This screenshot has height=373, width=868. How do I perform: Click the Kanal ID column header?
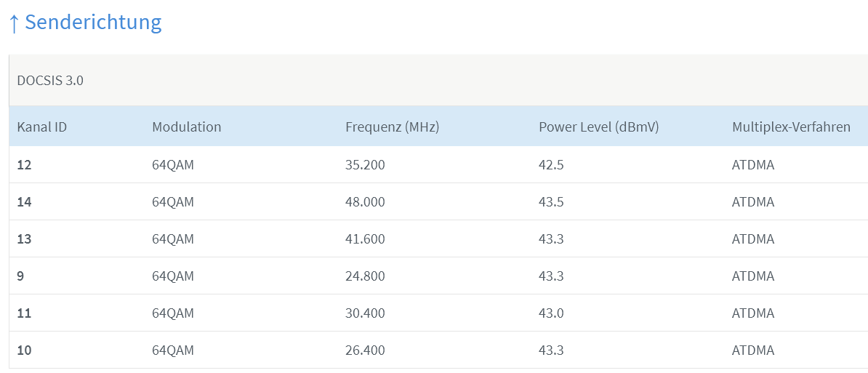[42, 127]
